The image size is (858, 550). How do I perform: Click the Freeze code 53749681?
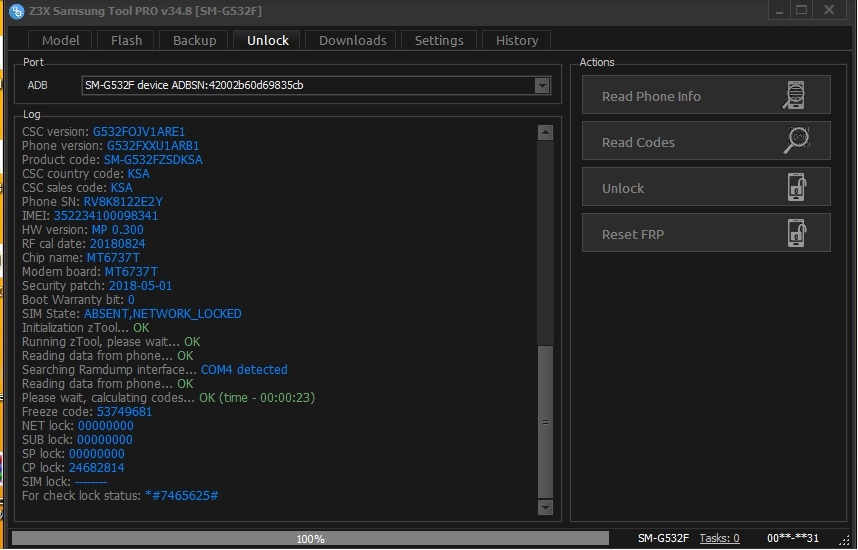124,412
